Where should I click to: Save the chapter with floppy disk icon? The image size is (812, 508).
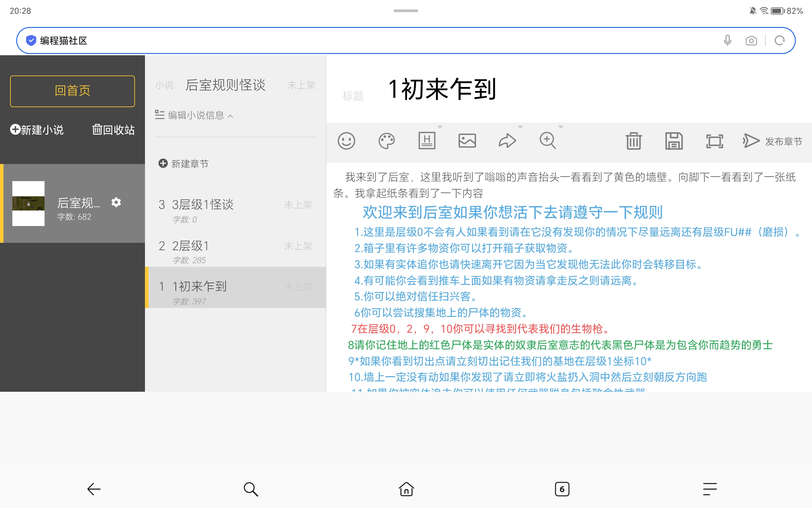pyautogui.click(x=674, y=141)
